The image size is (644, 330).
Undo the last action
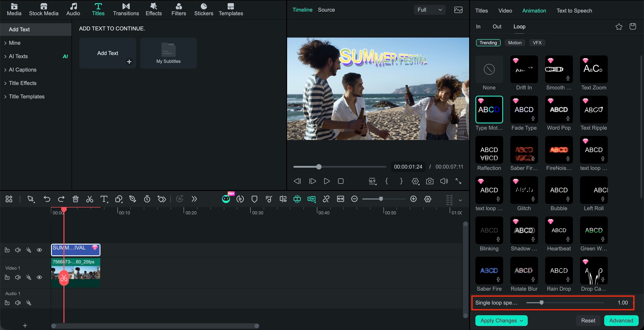(47, 199)
